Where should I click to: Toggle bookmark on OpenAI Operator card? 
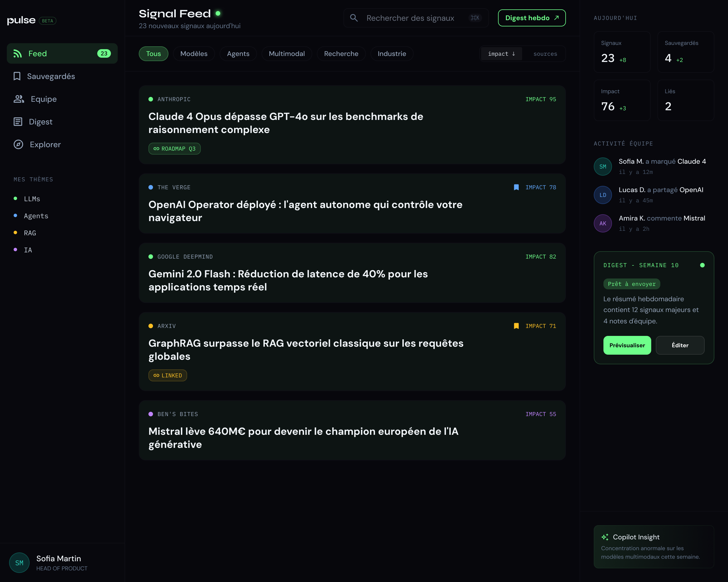pos(516,187)
